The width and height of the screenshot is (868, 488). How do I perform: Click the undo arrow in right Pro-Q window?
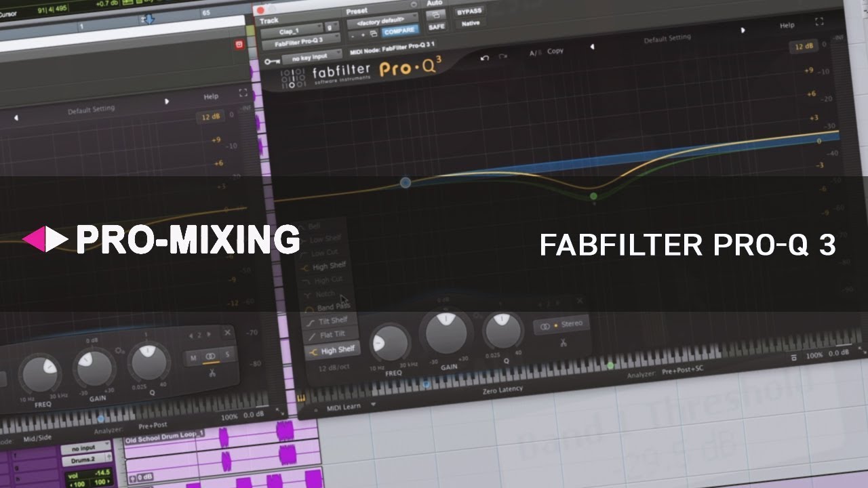[x=484, y=58]
